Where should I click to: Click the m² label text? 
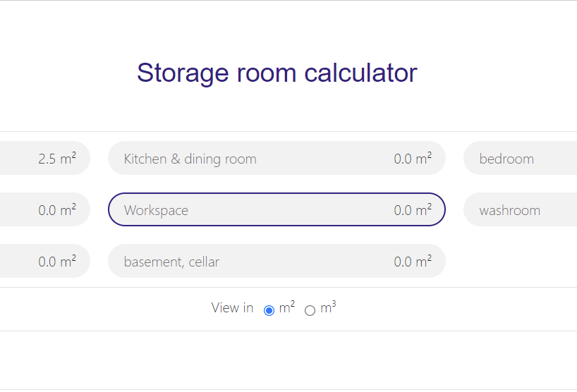pos(287,307)
